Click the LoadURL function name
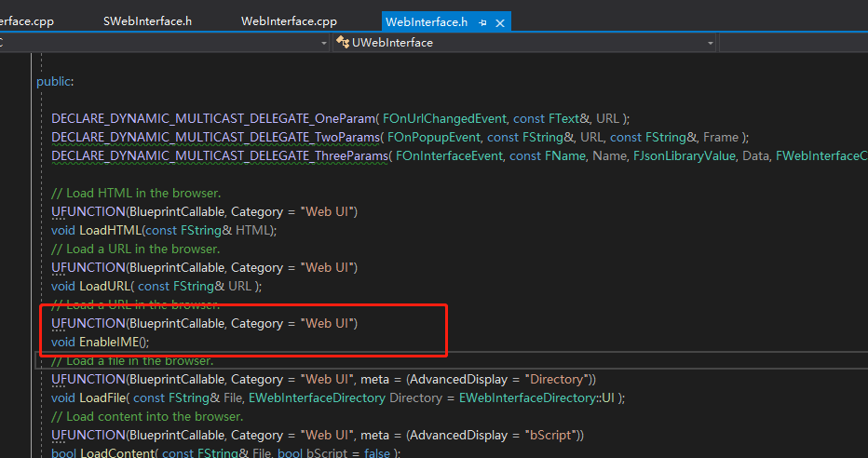This screenshot has height=458, width=868. pyautogui.click(x=105, y=286)
